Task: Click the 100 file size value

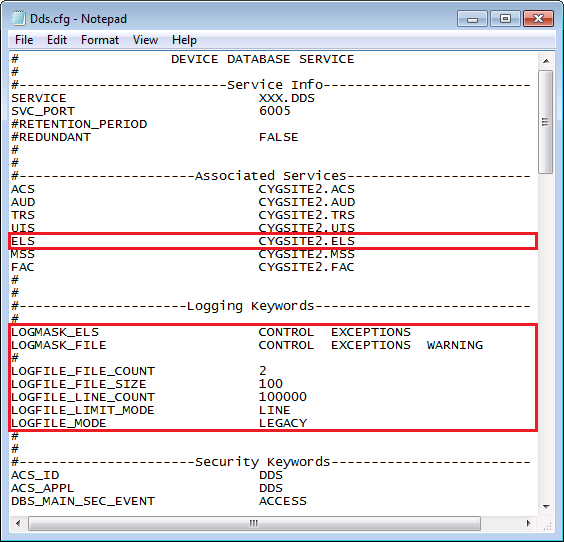Action: click(x=270, y=384)
